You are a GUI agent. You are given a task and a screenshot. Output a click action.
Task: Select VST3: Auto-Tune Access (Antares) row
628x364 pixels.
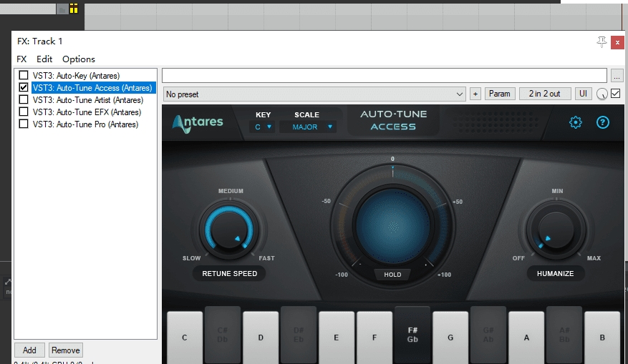point(92,87)
